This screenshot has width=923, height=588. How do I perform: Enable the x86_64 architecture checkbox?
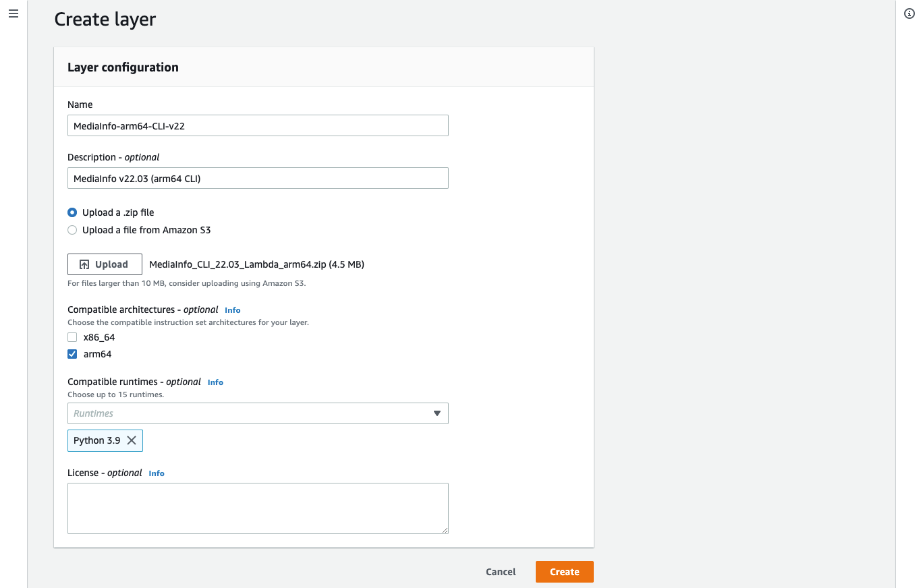(72, 337)
